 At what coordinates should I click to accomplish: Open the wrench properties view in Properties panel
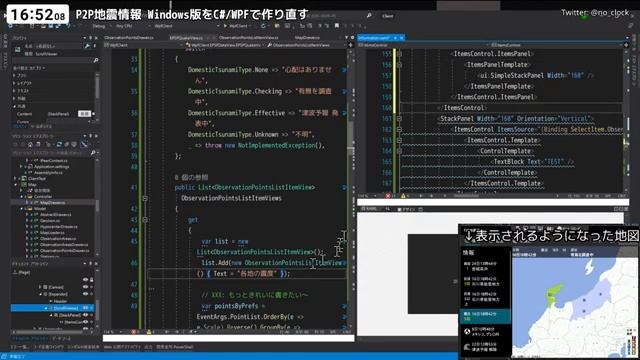[x=87, y=46]
